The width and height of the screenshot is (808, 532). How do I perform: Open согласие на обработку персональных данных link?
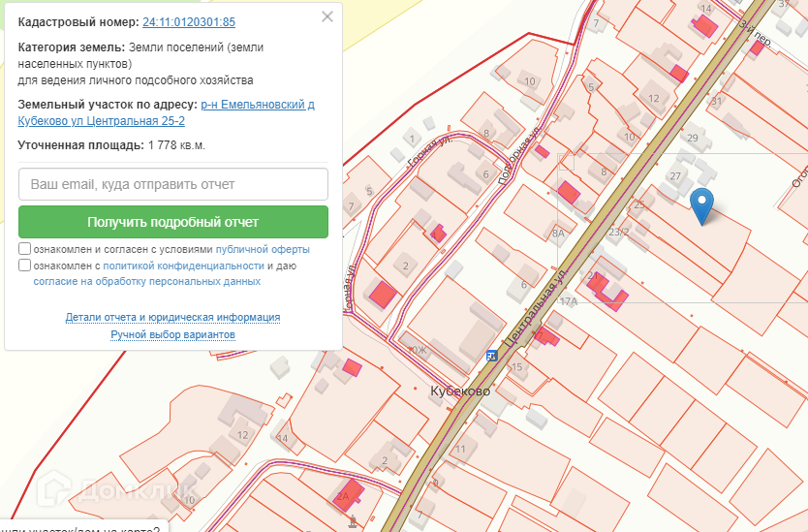[x=147, y=281]
